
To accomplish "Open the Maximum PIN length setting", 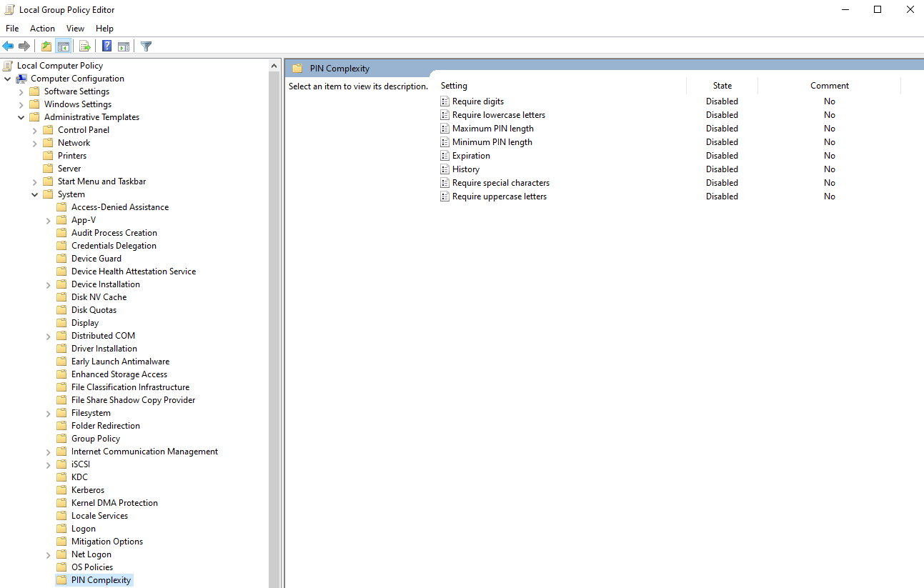I will (493, 128).
